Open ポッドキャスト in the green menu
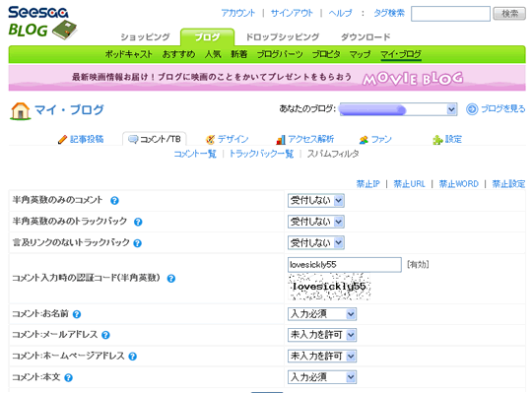 [x=129, y=54]
